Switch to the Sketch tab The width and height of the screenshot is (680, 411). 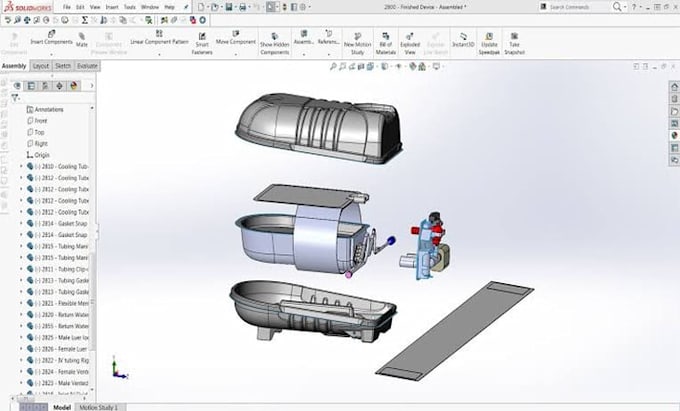tap(63, 66)
